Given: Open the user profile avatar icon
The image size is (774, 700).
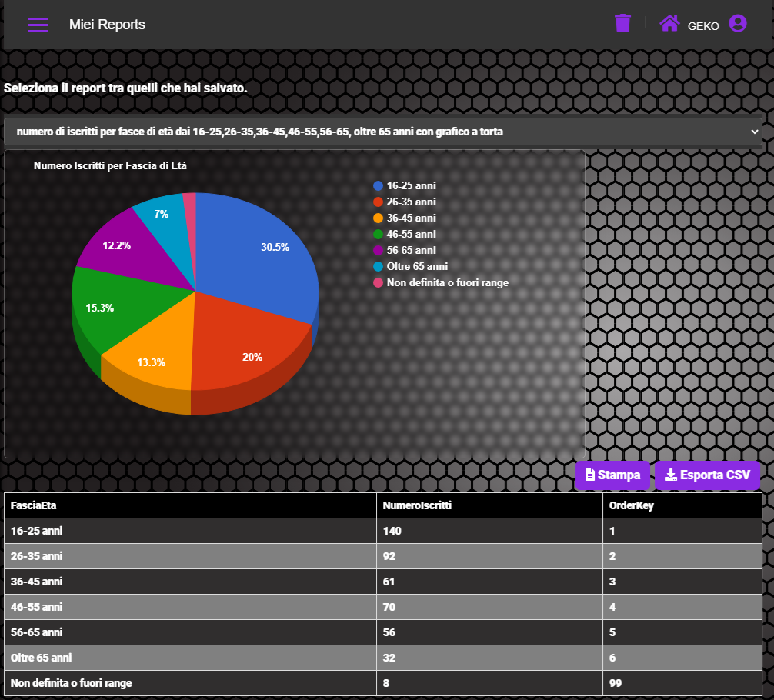Looking at the screenshot, I should point(737,24).
